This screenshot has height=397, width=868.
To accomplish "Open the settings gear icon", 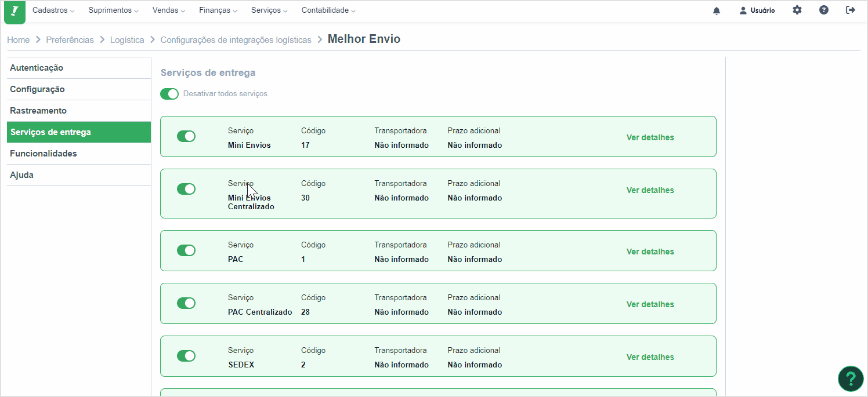I will point(797,10).
